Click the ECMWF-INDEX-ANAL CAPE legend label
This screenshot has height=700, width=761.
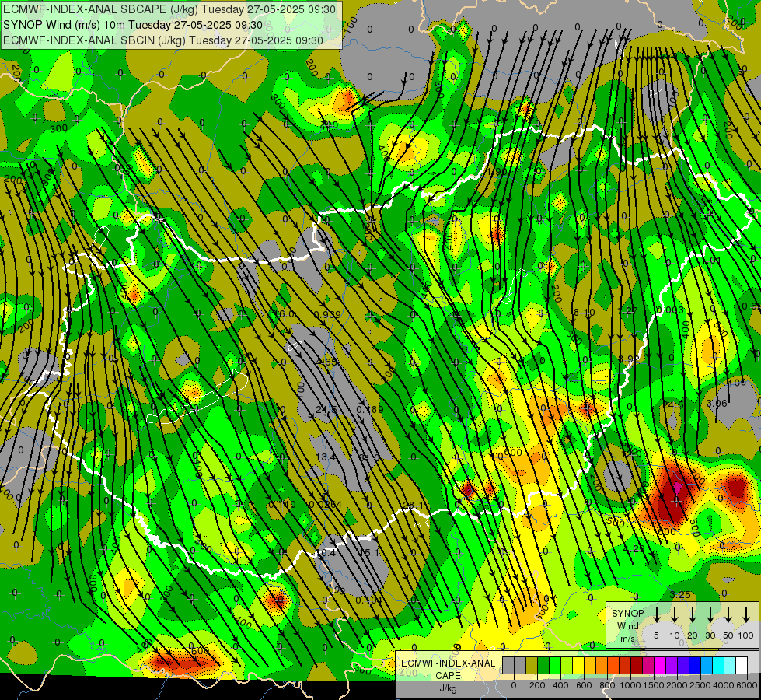pos(448,669)
